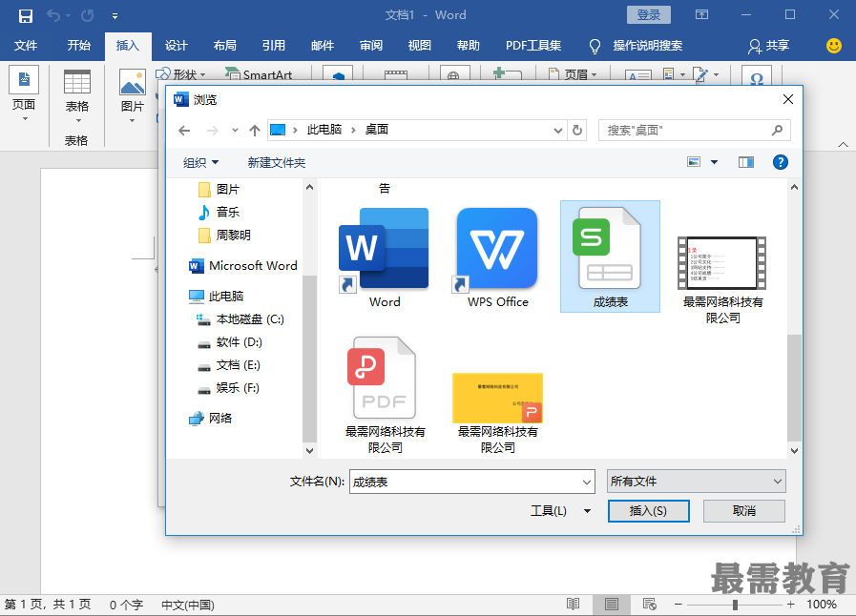Click 新建文件夹 button

pos(276,163)
